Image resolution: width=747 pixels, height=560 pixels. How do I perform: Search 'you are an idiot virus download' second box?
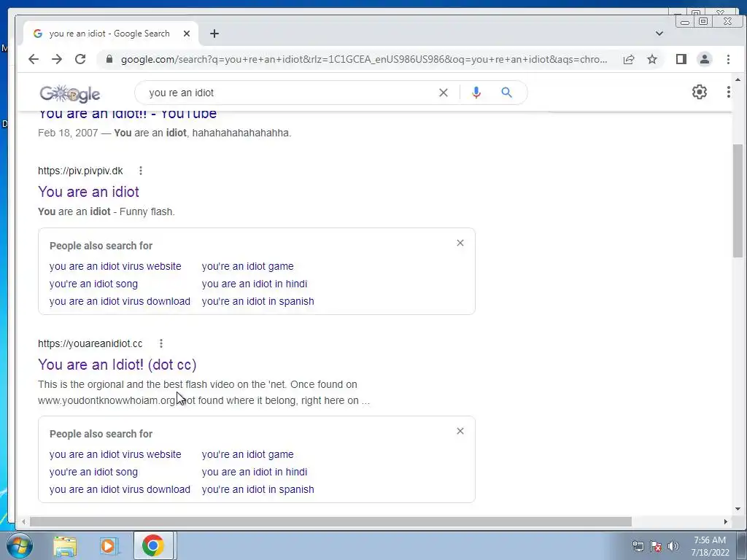(120, 489)
